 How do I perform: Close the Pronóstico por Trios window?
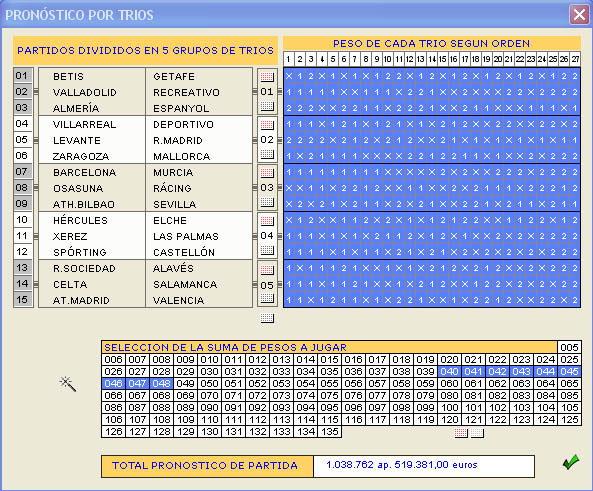(x=579, y=15)
